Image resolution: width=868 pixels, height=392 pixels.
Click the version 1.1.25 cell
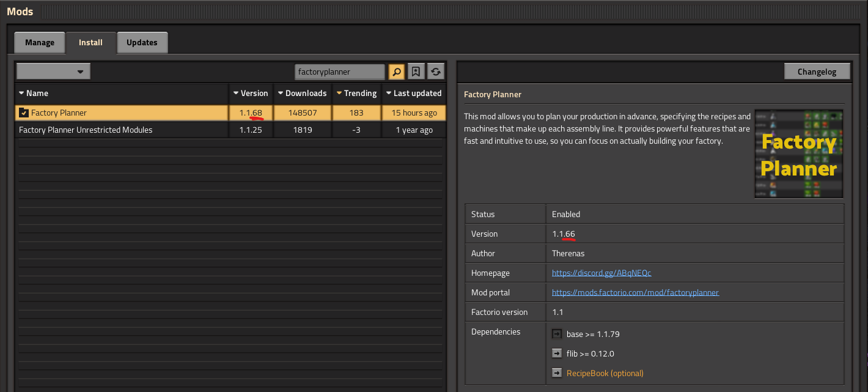coord(251,130)
